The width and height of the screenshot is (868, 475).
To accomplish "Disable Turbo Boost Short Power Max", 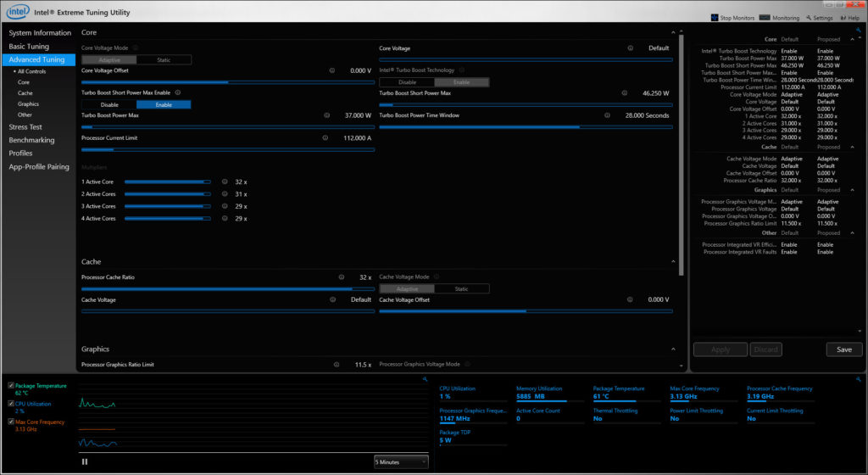I will (109, 104).
